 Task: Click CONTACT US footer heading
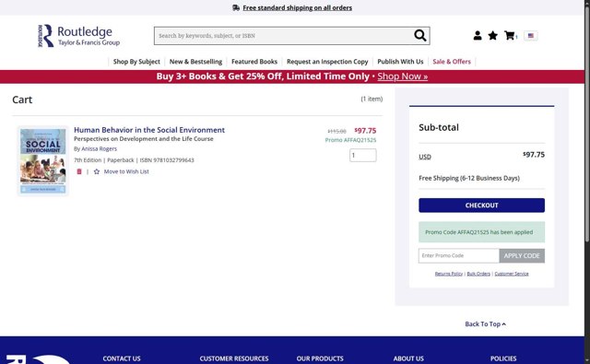tap(122, 358)
